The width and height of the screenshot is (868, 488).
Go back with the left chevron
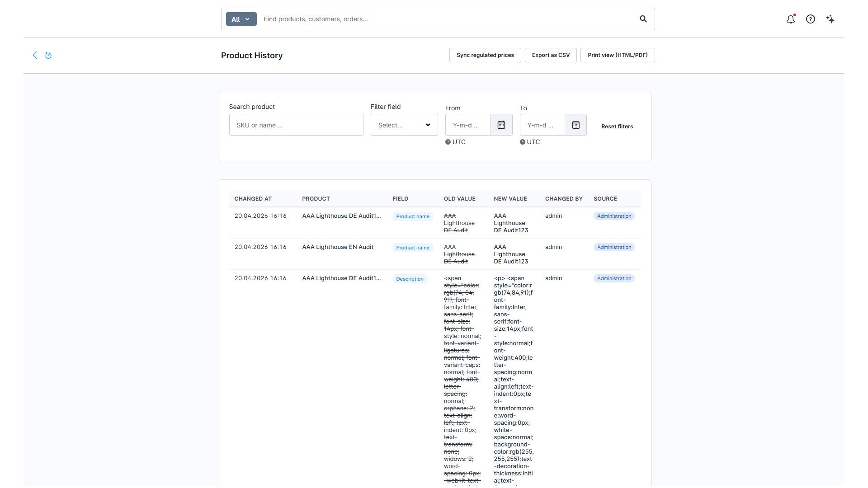coord(35,55)
